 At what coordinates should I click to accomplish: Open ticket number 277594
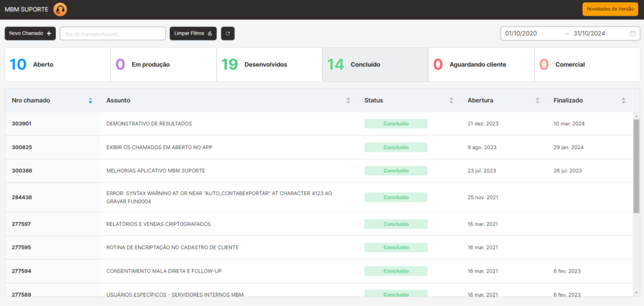[x=21, y=271]
